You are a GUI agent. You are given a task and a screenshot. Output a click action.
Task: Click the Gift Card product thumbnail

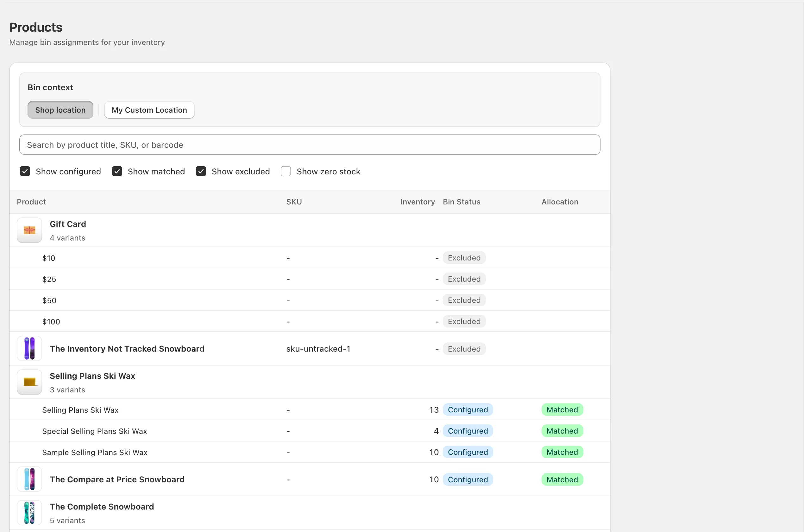[x=29, y=230]
